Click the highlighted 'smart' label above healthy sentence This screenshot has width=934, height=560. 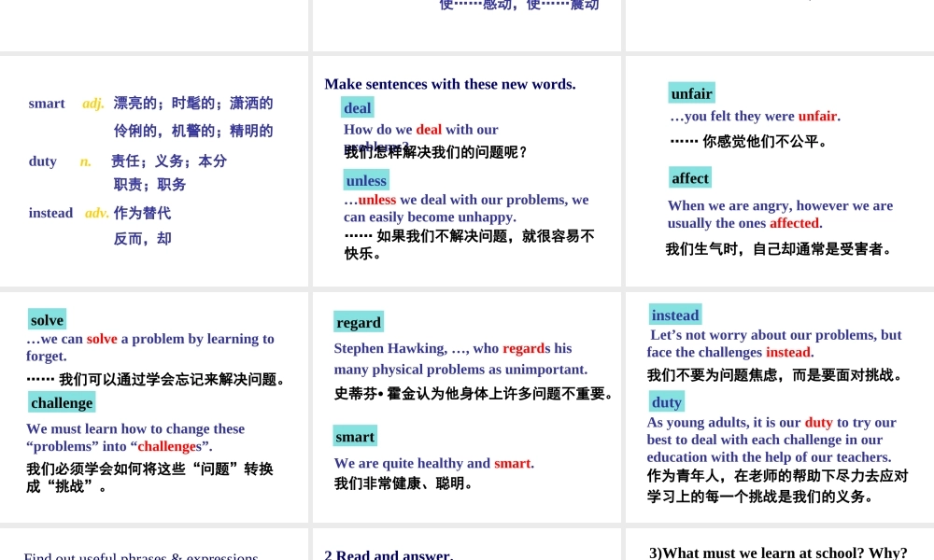click(x=355, y=436)
